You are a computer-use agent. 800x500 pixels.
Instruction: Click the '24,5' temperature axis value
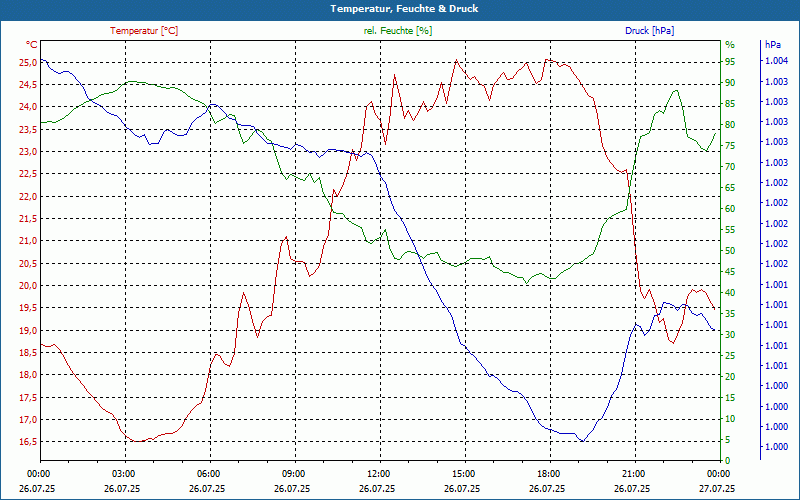click(x=28, y=85)
